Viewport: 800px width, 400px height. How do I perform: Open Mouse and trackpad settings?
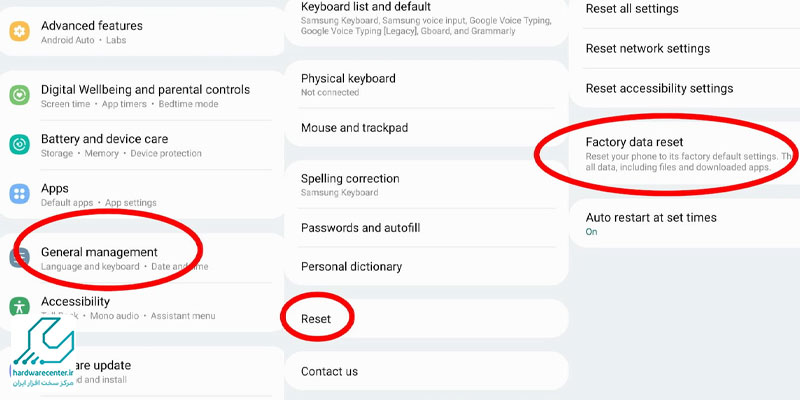tap(354, 128)
